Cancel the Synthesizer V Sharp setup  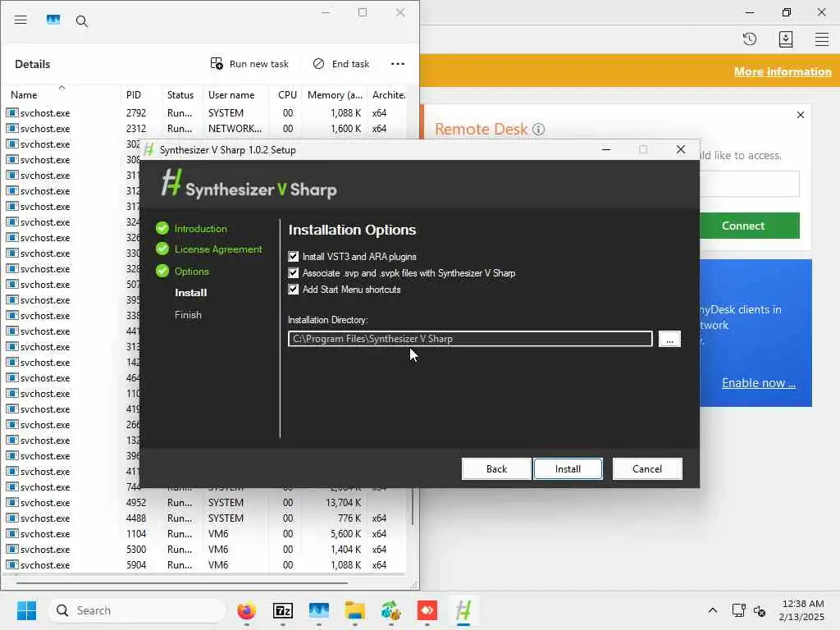tap(646, 468)
